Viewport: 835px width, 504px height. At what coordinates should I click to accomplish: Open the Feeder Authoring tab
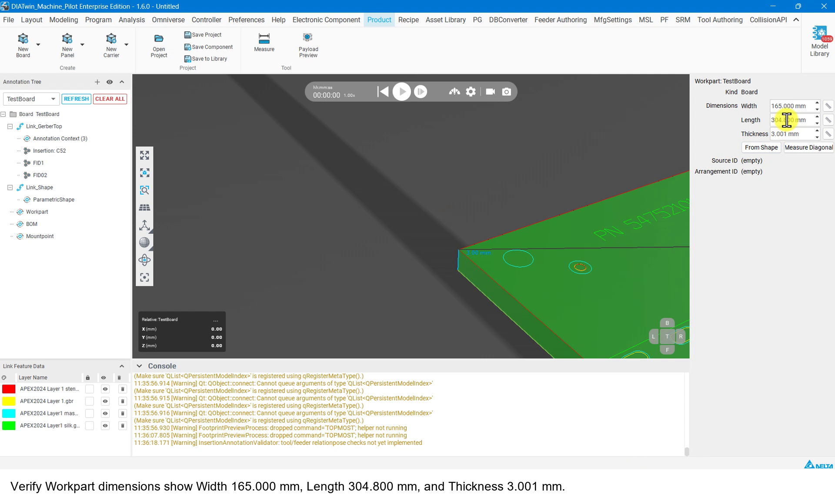pos(561,20)
